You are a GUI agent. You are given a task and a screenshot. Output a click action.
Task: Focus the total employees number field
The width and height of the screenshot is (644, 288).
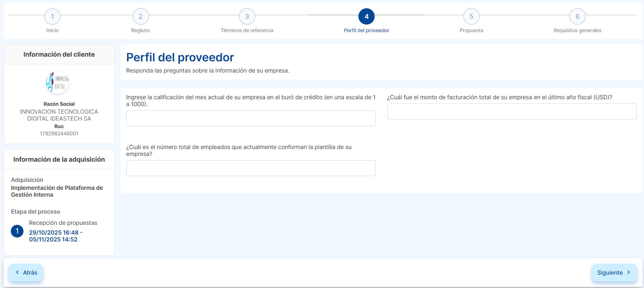(251, 168)
